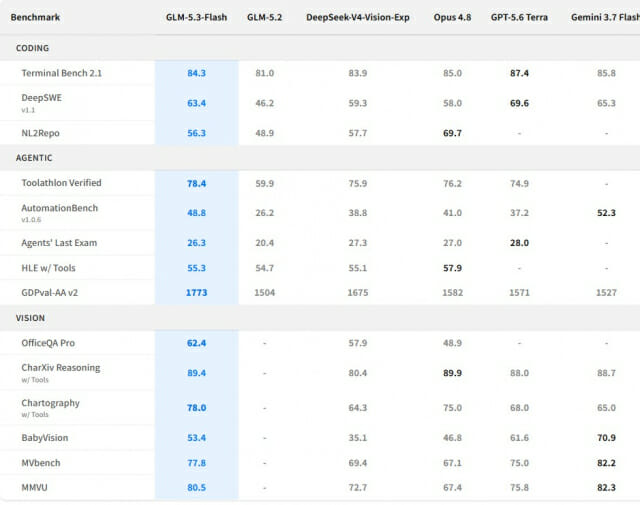Click the bold 82.2 MVbench score
The width and height of the screenshot is (640, 505).
tap(606, 463)
